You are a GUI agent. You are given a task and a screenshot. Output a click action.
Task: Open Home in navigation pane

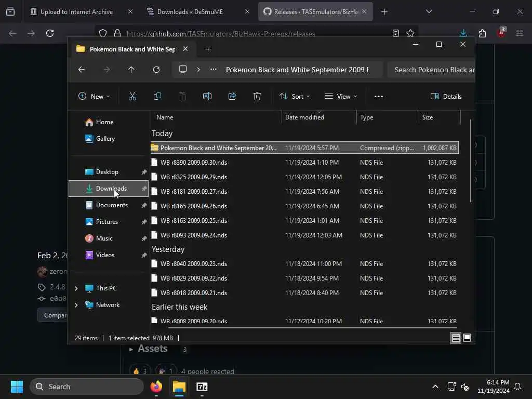pos(104,122)
